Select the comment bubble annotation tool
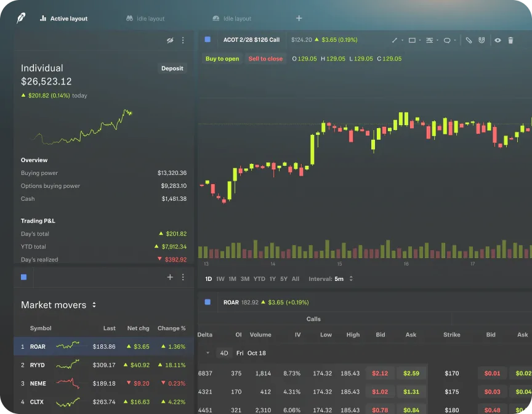Viewport: 532px width, 414px height. coord(447,41)
